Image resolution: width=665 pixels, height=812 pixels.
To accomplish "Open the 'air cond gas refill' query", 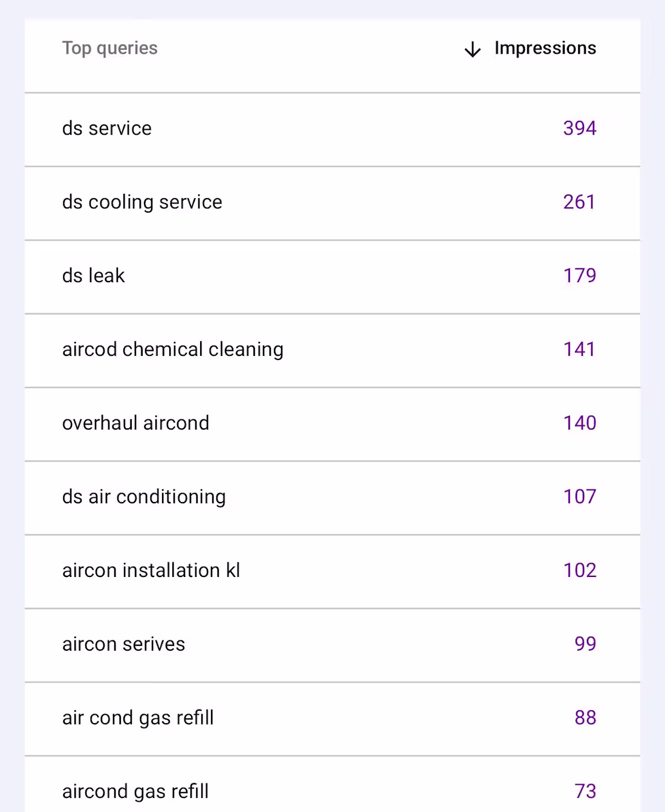I will [138, 718].
